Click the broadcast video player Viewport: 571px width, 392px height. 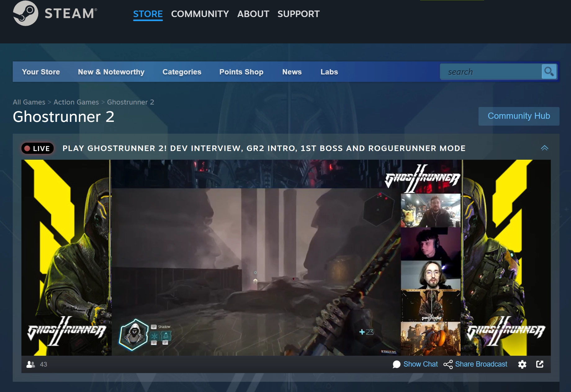tap(286, 257)
